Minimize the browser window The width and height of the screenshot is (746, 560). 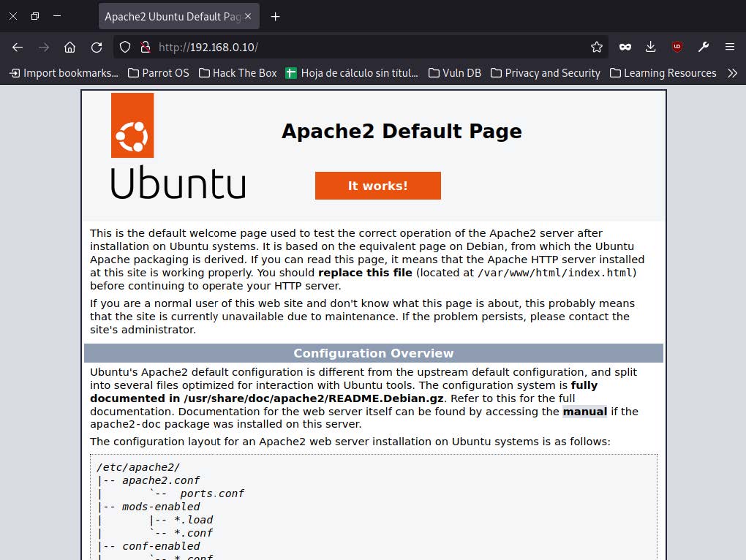tap(57, 16)
